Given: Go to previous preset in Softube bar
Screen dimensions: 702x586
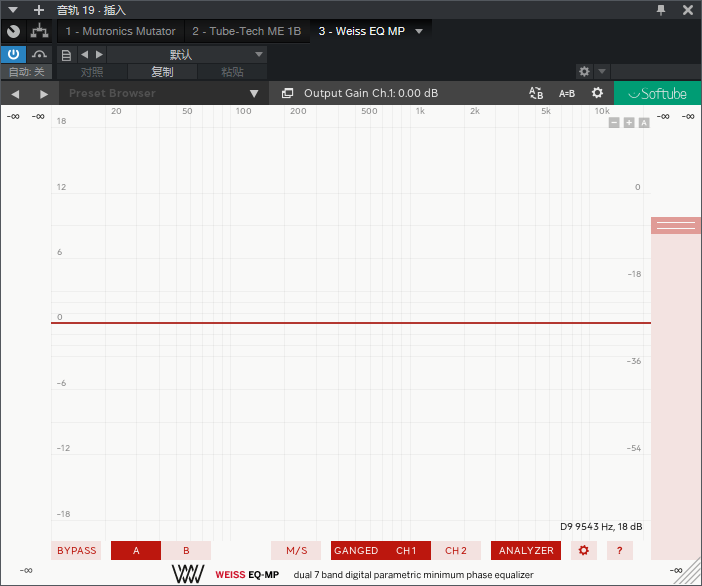Looking at the screenshot, I should 15,94.
